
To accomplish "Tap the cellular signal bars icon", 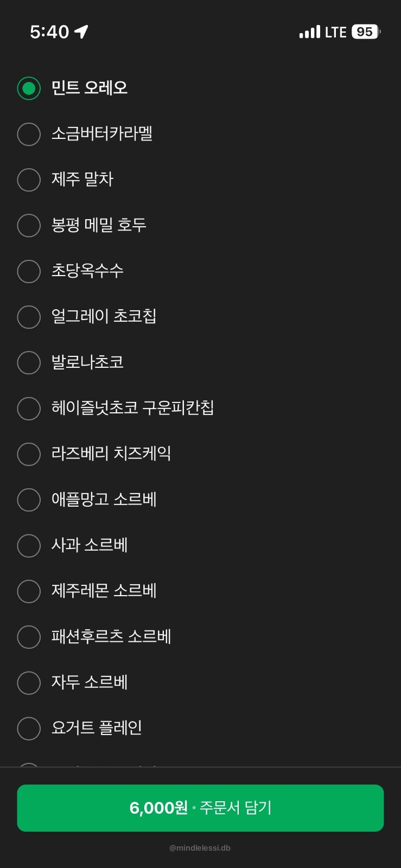I will click(x=310, y=33).
